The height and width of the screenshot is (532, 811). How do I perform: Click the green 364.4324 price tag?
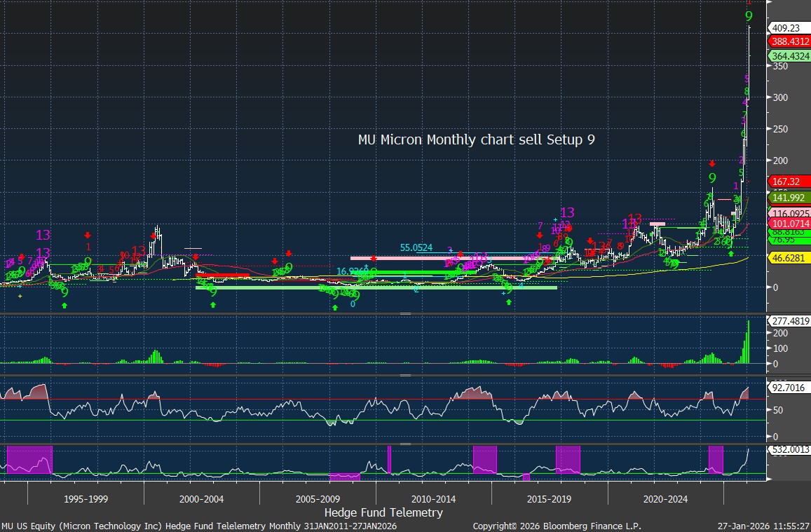point(789,55)
